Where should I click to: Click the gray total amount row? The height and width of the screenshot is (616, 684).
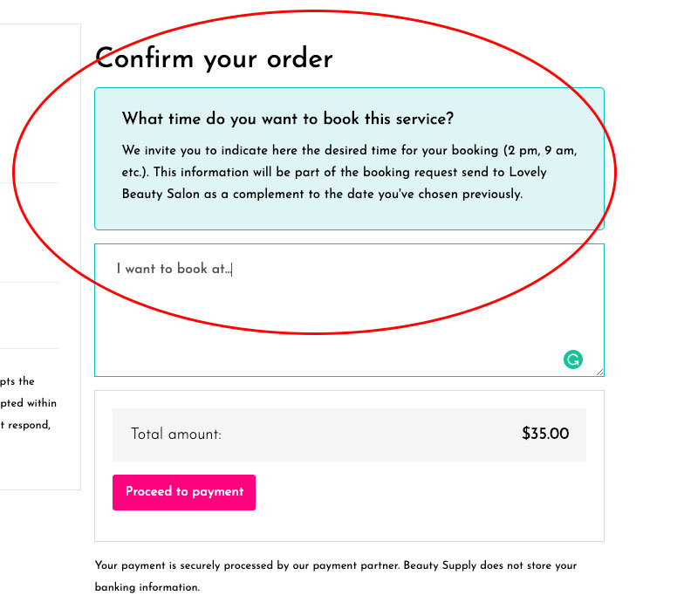[x=349, y=435]
